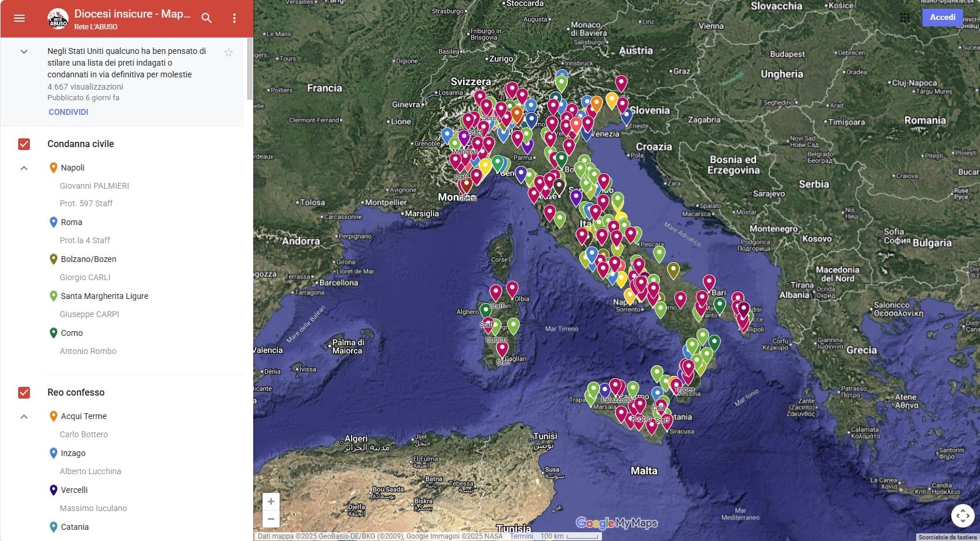Click the CONDIVIDI share link

coord(69,112)
